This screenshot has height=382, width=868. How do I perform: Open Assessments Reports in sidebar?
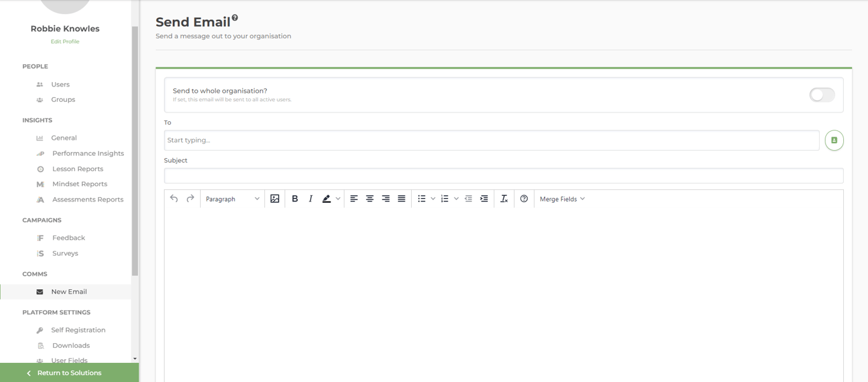tap(88, 200)
